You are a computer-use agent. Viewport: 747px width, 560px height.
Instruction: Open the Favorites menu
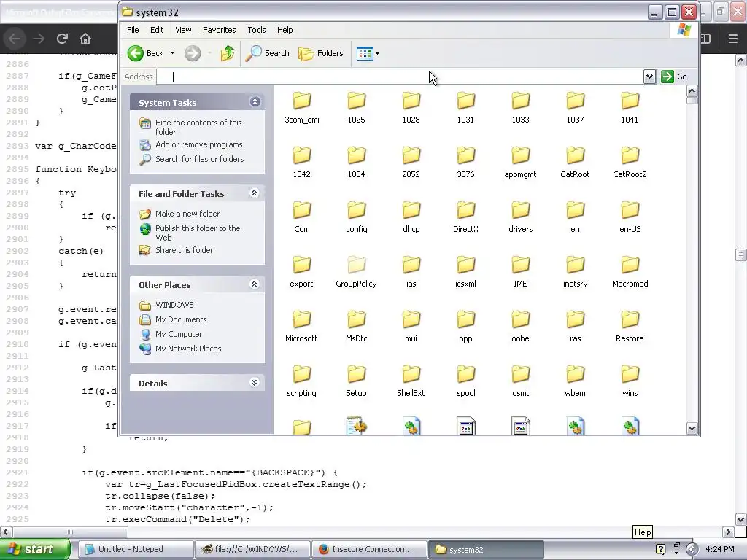coord(219,30)
